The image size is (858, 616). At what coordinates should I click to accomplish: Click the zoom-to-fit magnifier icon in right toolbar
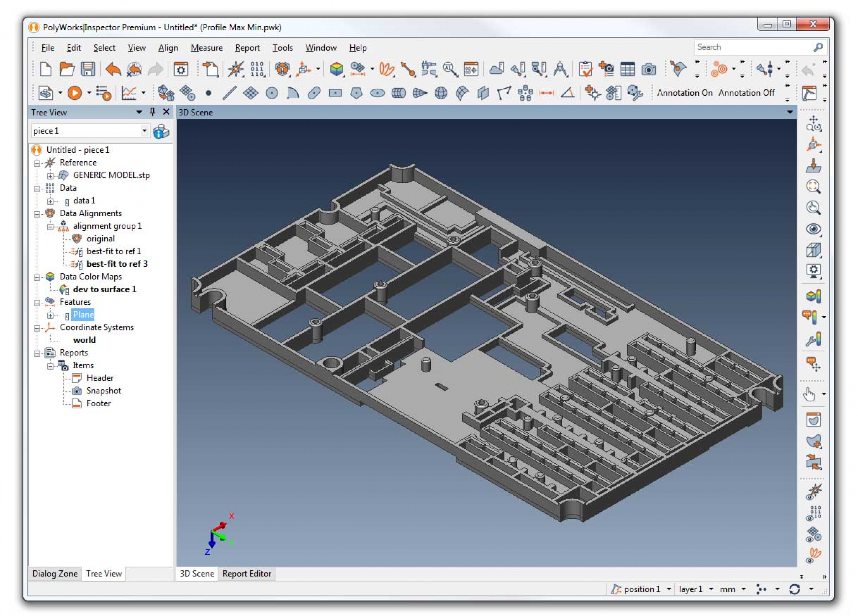click(x=813, y=186)
